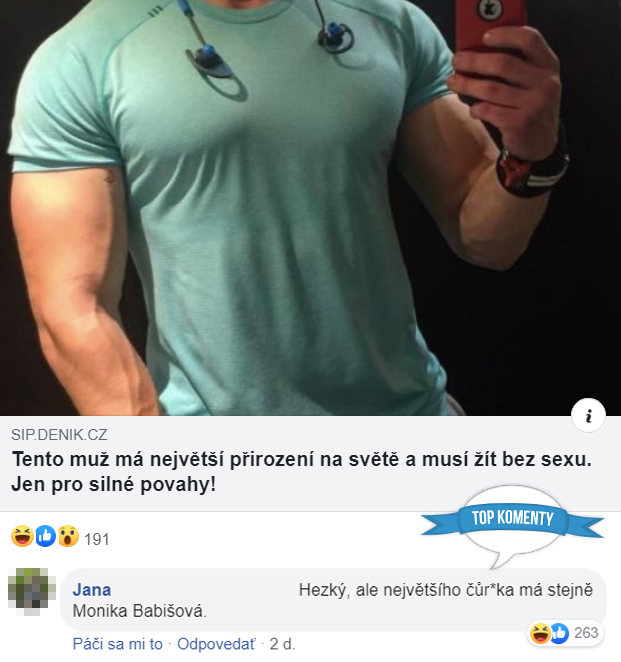Click the blue thumbs-up reaction below the article

point(45,536)
